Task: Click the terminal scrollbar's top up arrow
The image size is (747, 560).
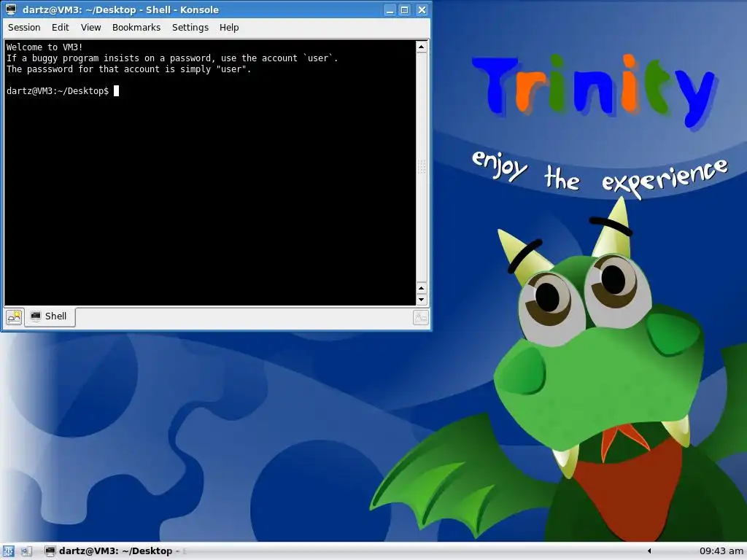Action: [x=421, y=47]
